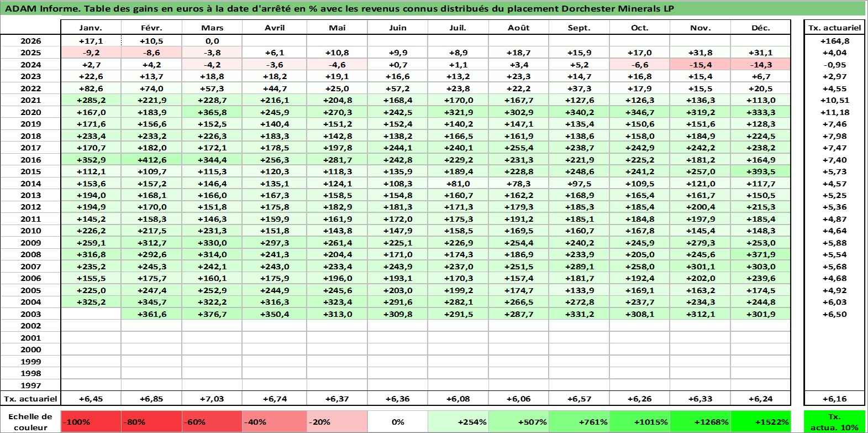Select the +113,0 cell in 2021 row
The width and height of the screenshot is (868, 433).
tap(760, 100)
